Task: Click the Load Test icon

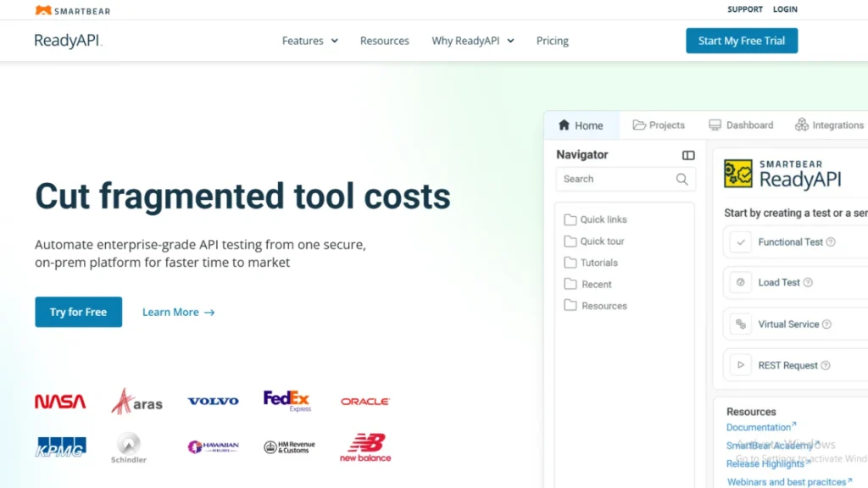Action: (740, 282)
